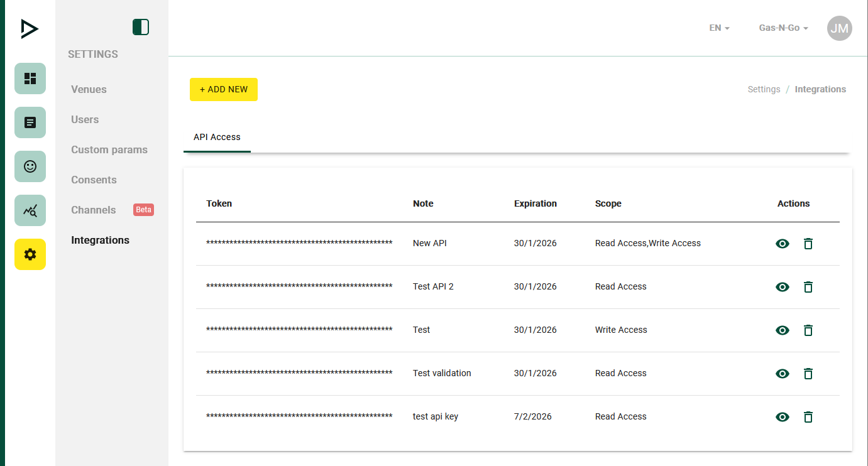Screen dimensions: 868x466
Task: Open Custom params settings
Action: pos(109,149)
